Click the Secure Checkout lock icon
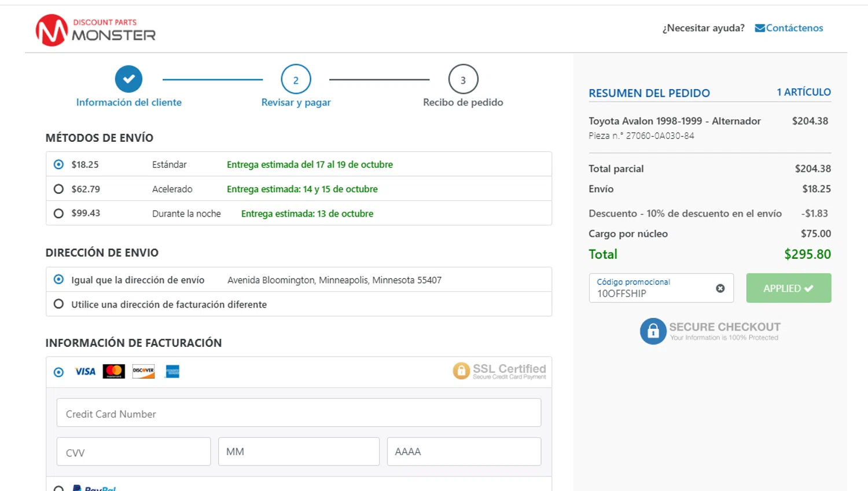Image resolution: width=868 pixels, height=491 pixels. click(x=653, y=331)
